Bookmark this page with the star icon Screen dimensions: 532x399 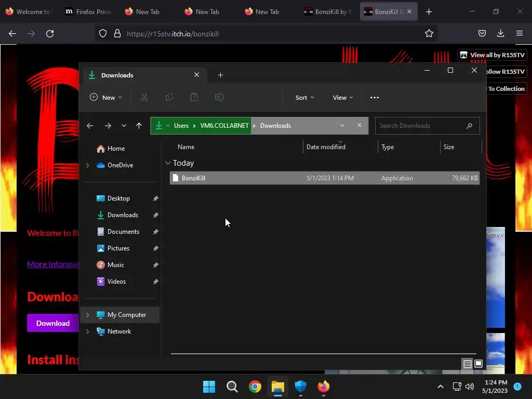click(429, 34)
